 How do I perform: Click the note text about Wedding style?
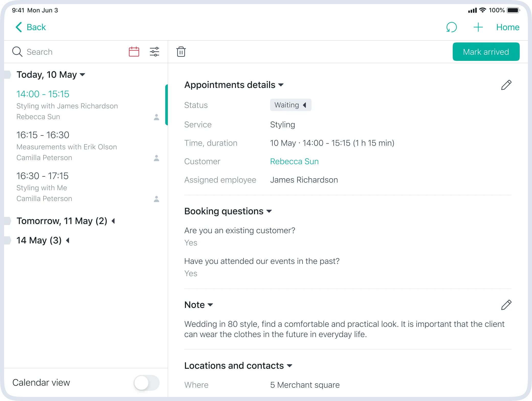click(344, 329)
